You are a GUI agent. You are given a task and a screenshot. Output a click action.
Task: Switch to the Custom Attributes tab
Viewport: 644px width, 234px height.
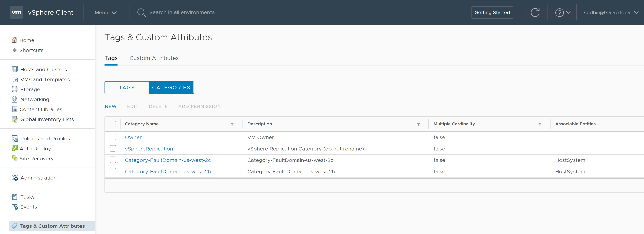pos(154,58)
